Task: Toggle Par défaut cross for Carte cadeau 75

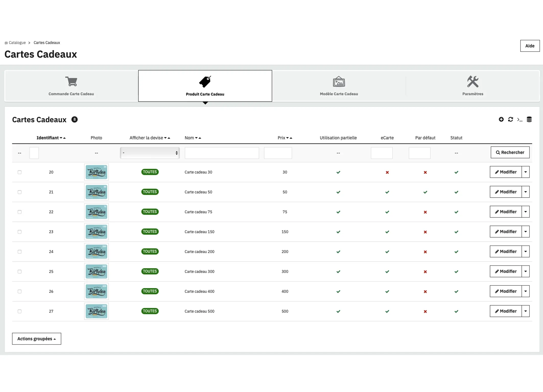Action: pyautogui.click(x=425, y=212)
